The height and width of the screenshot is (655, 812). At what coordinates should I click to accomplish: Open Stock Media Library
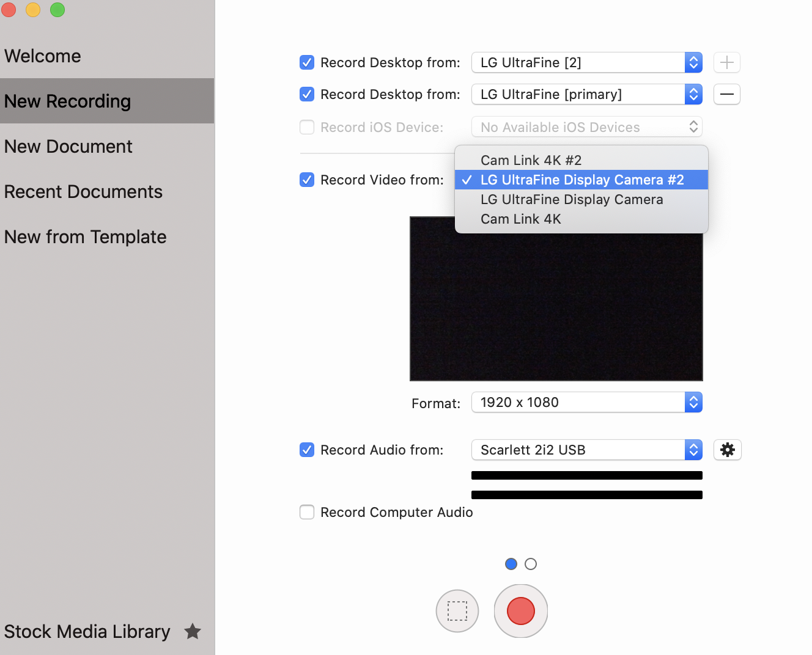87,631
